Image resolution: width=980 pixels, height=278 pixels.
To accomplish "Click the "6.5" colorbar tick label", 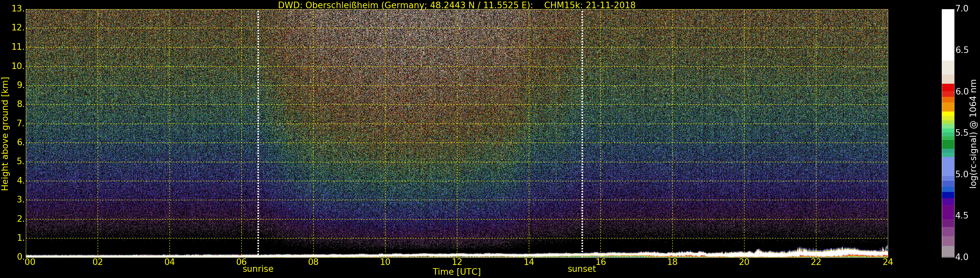I will [962, 50].
